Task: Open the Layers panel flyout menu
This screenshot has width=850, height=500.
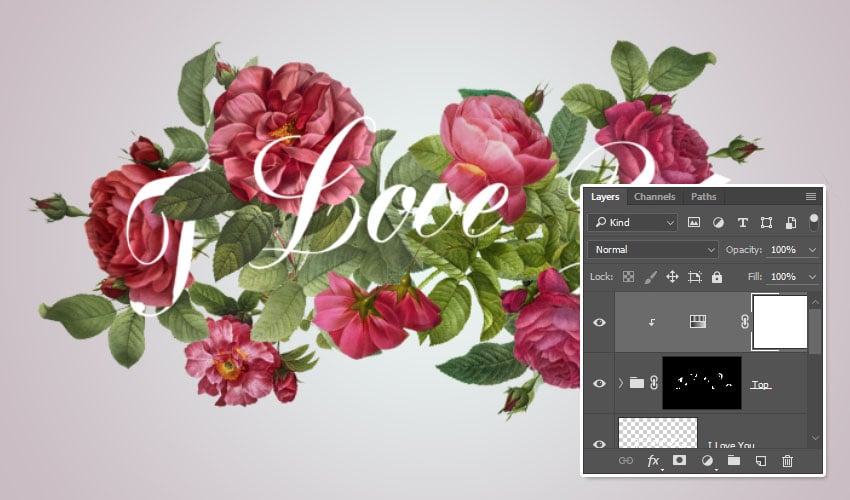Action: click(x=810, y=196)
